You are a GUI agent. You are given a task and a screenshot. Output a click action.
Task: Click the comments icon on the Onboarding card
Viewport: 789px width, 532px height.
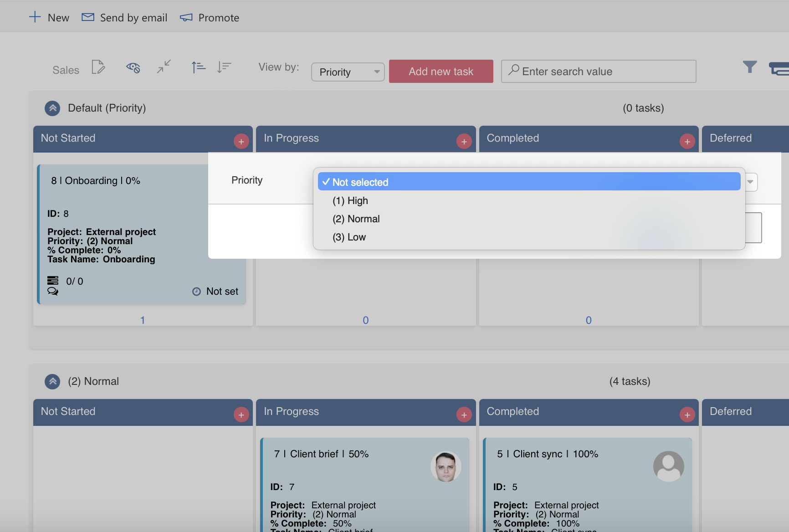(x=53, y=292)
